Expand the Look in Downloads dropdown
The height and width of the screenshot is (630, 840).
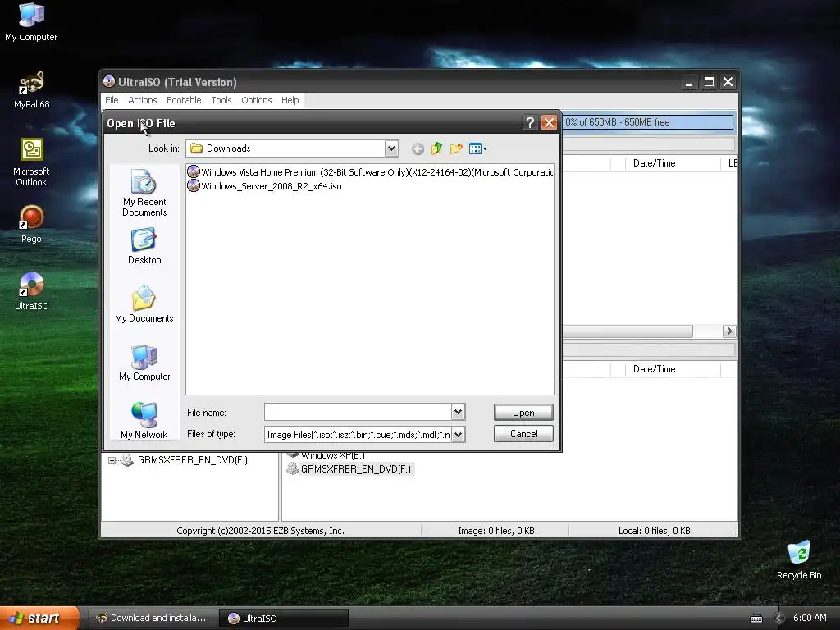pos(391,148)
